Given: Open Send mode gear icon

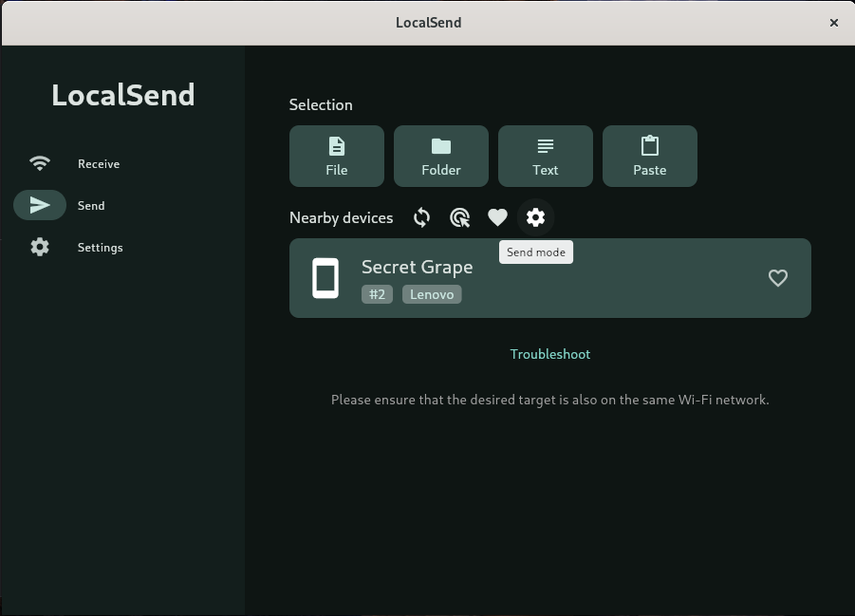Looking at the screenshot, I should coord(535,217).
